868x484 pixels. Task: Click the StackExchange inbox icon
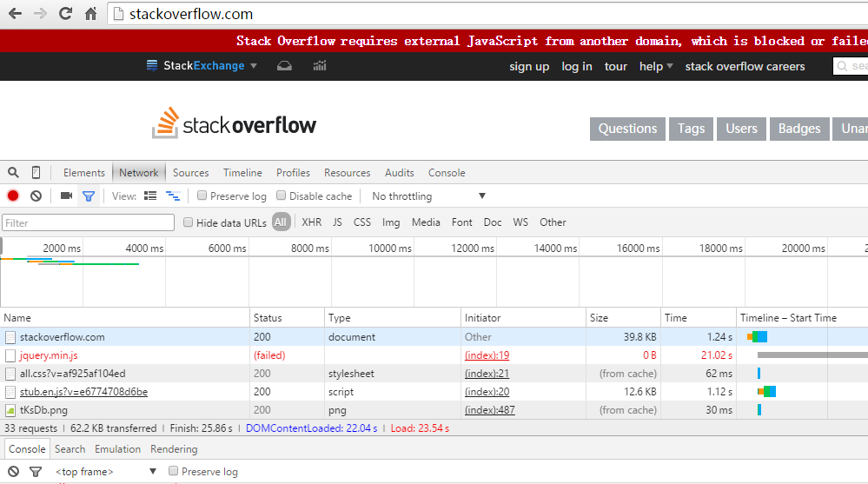(284, 66)
